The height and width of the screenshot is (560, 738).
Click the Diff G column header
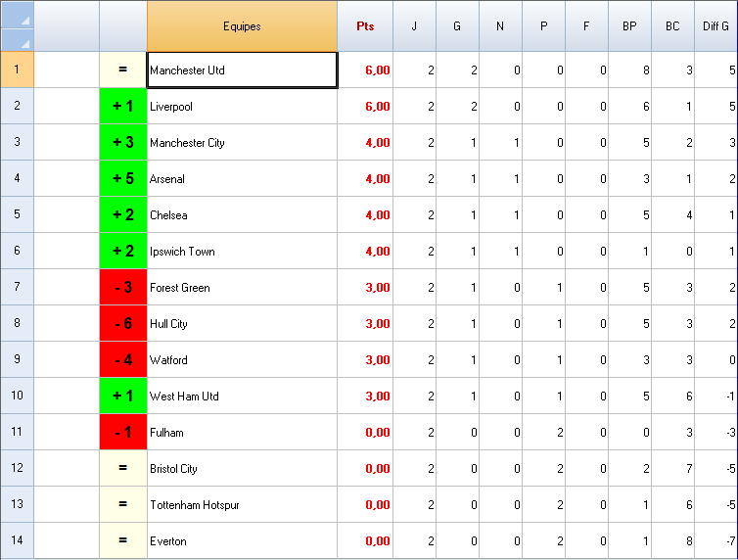pos(715,26)
